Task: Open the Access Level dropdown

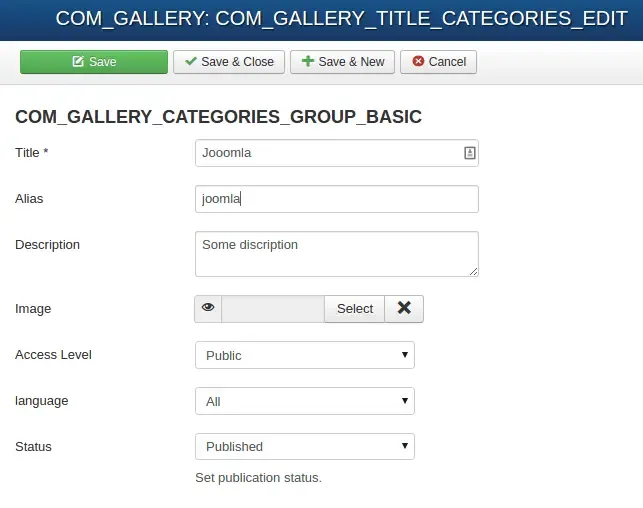Action: 305,355
